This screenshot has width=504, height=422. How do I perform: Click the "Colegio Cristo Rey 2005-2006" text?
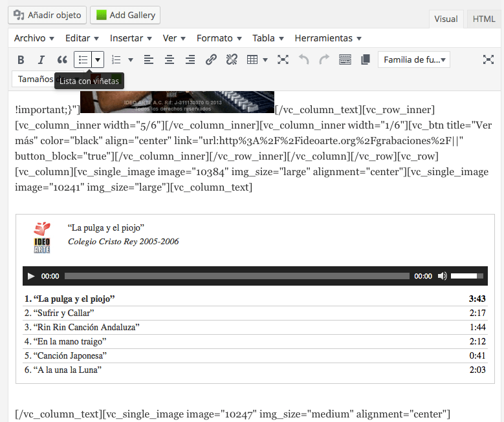pos(123,242)
